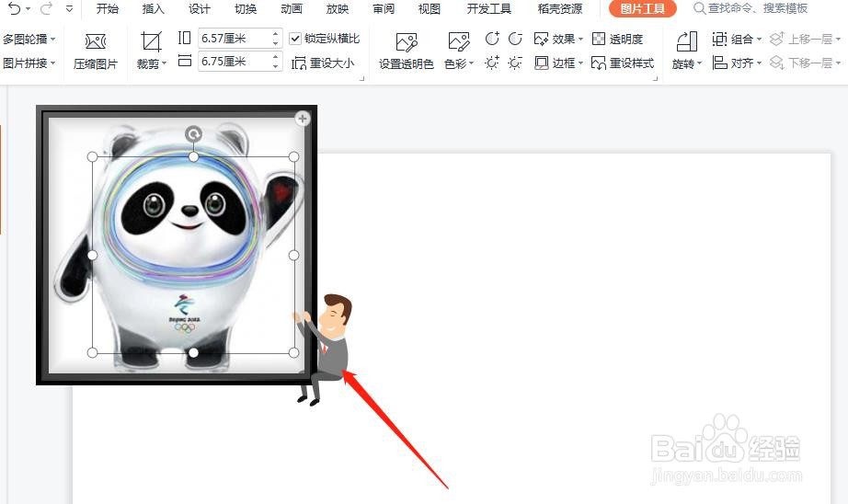This screenshot has width=848, height=504.
Task: Click the 透明度 button
Action: click(x=618, y=39)
